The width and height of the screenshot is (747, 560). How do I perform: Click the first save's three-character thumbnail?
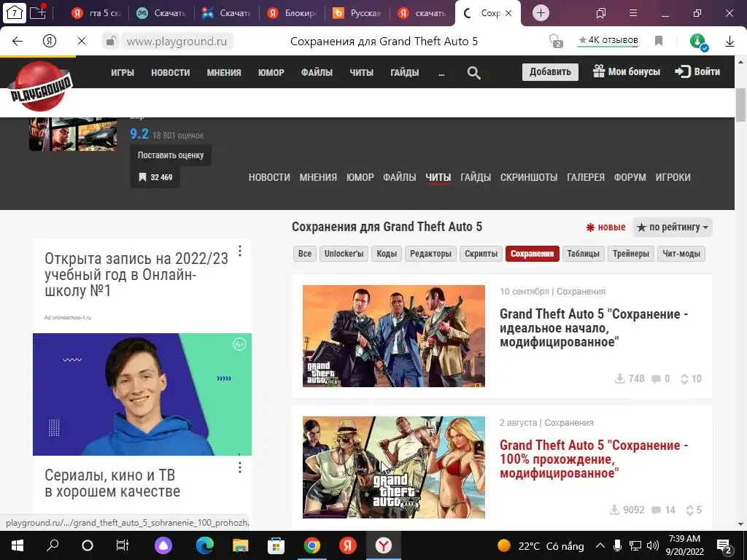tap(393, 335)
